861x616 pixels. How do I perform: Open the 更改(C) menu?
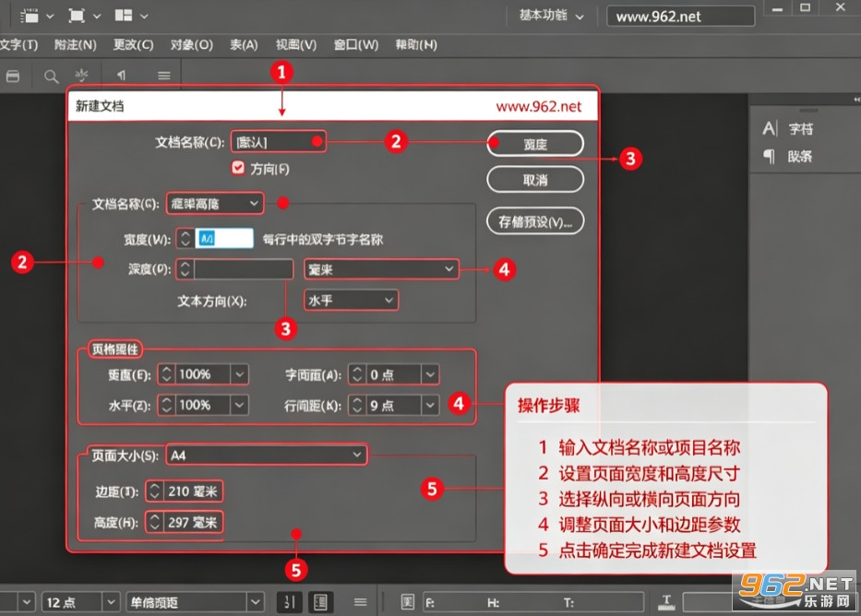(133, 45)
